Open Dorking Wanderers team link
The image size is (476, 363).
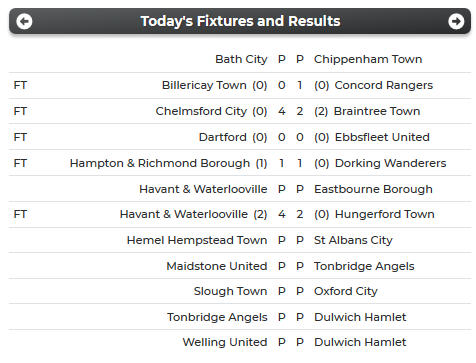pos(390,163)
